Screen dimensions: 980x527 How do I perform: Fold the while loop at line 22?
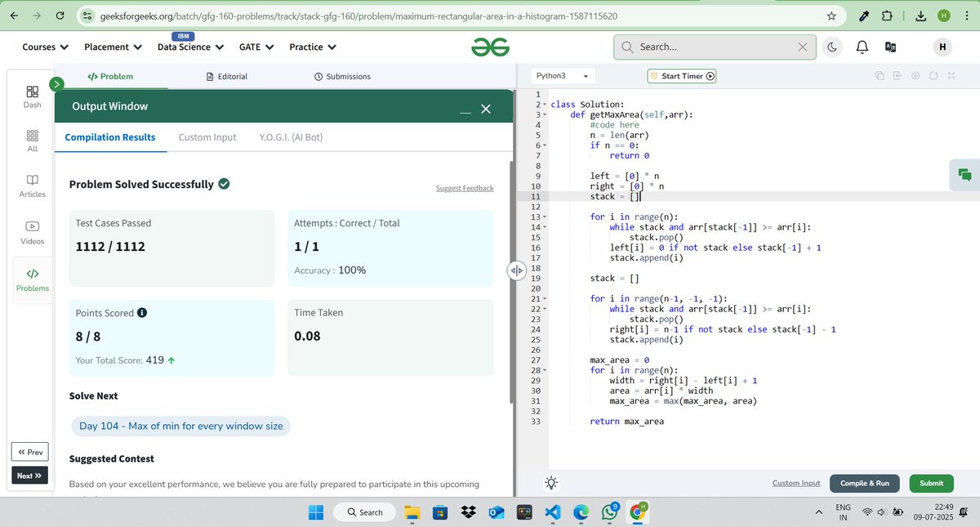(x=545, y=310)
